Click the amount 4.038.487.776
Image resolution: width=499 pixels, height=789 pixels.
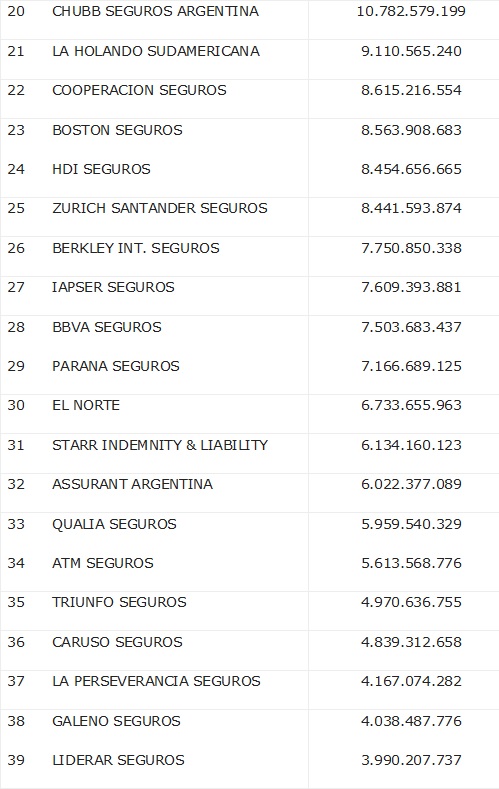411,721
